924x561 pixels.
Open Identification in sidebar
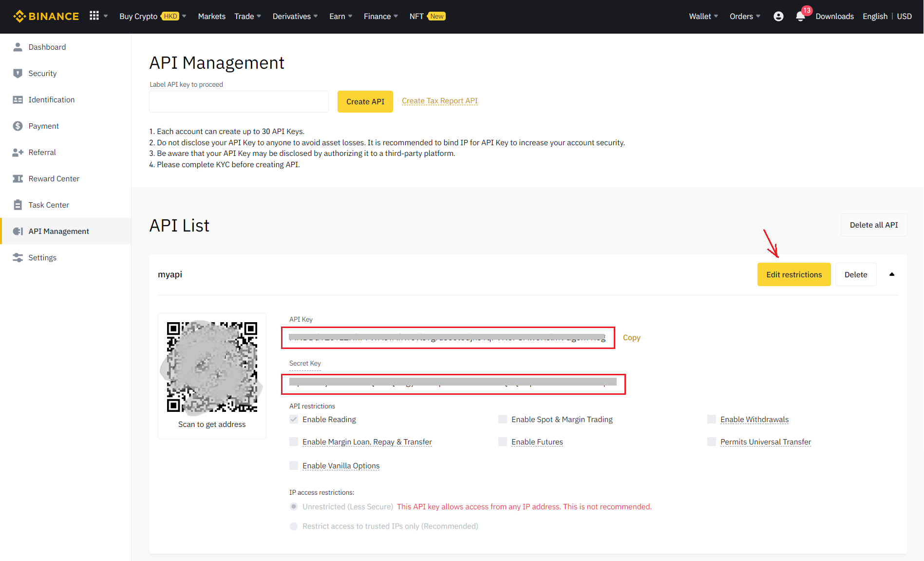coord(66,99)
